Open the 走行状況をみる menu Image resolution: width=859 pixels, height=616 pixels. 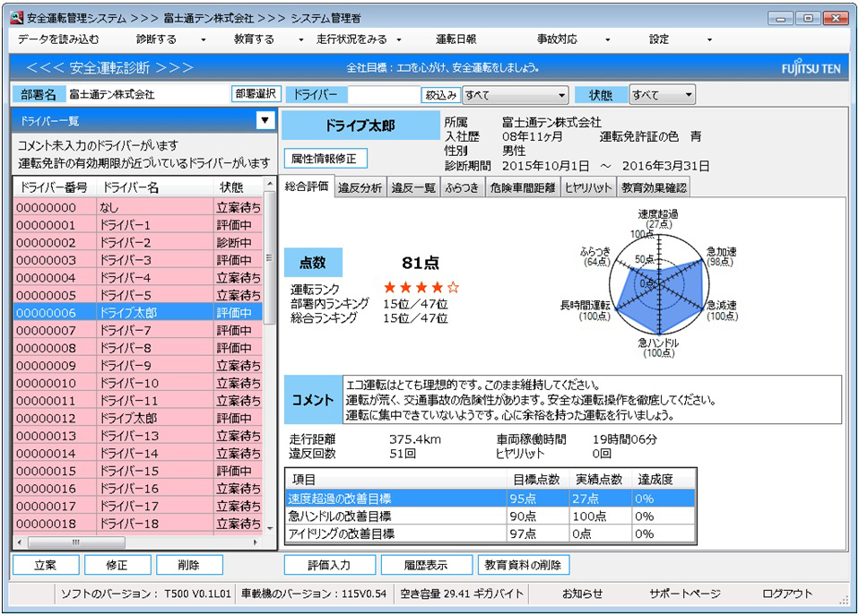pos(359,39)
